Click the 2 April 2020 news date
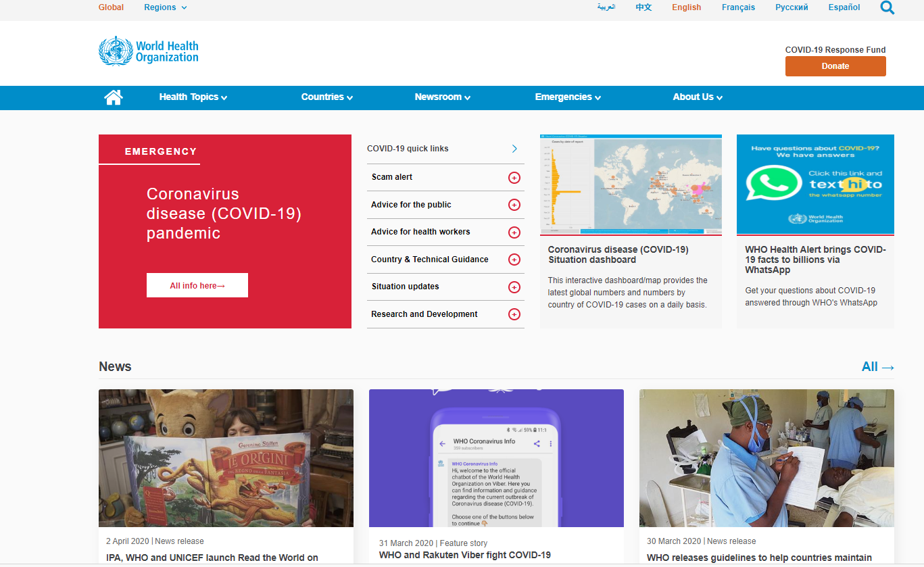Viewport: 924px width, 567px height. tap(128, 541)
